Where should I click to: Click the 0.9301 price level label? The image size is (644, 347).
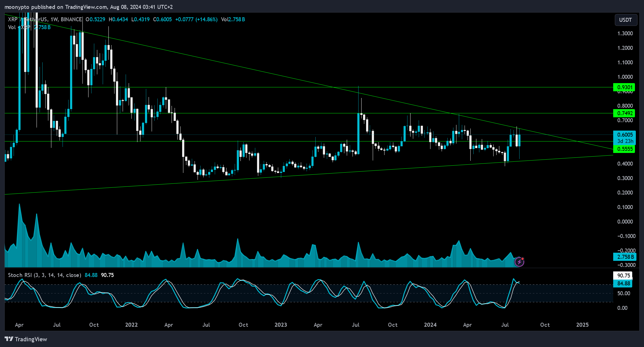[x=624, y=87]
